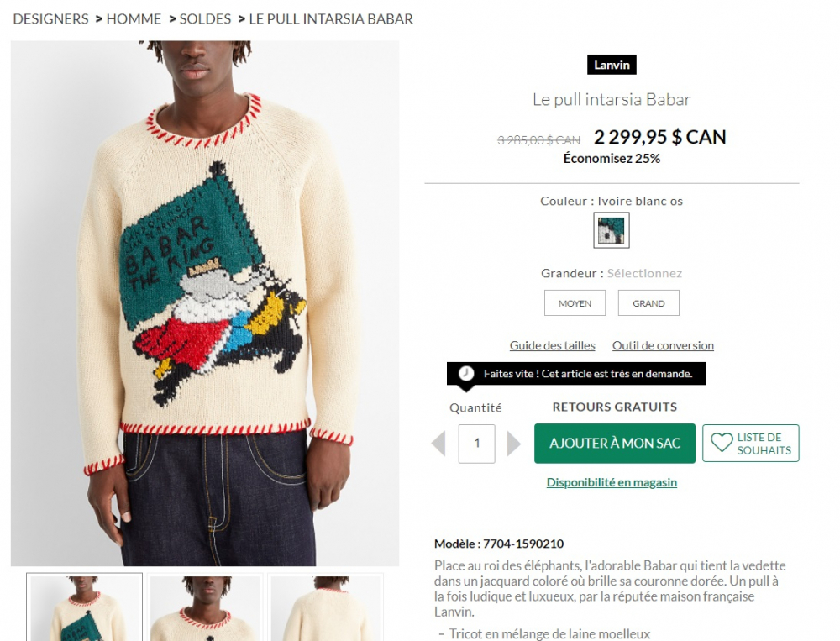Select the first front-view thumbnail
This screenshot has width=840, height=641.
pyautogui.click(x=85, y=607)
